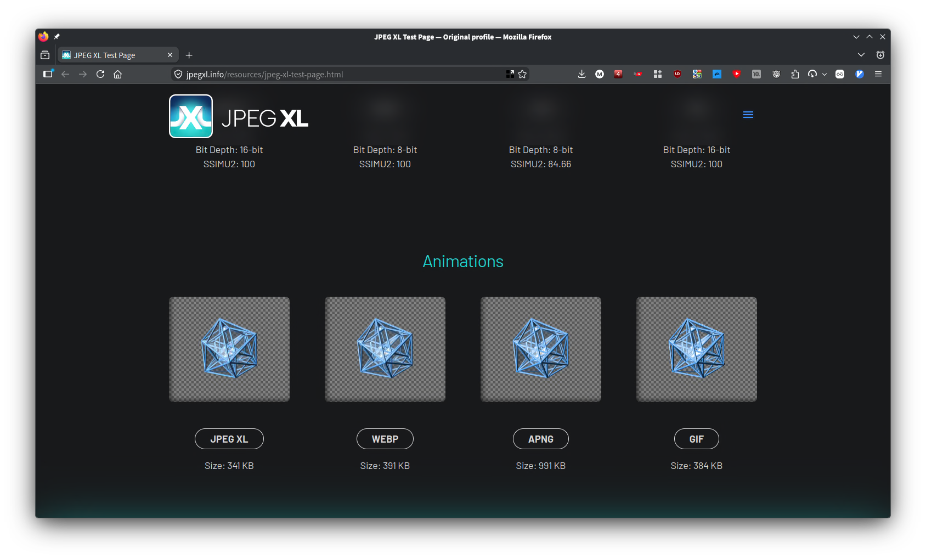The image size is (926, 560).
Task: Open the squares-with-plus extension icon
Action: (x=658, y=74)
